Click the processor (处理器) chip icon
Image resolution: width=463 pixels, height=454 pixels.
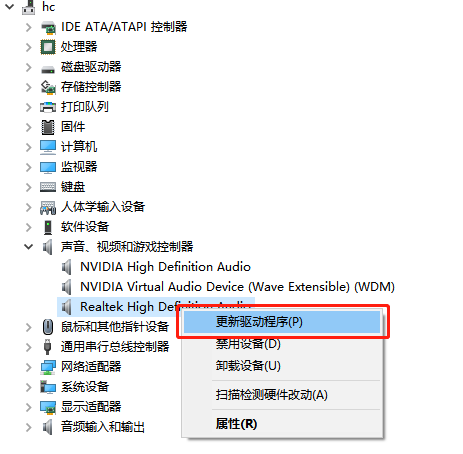coord(48,47)
